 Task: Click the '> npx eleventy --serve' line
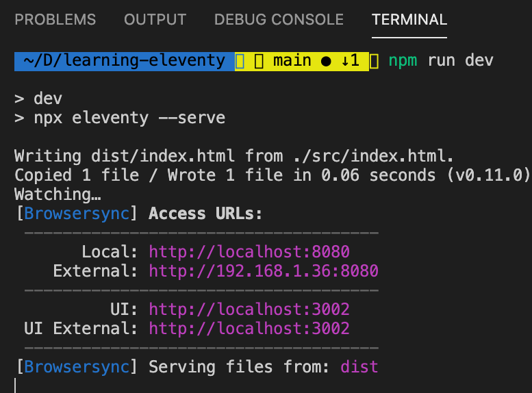[x=120, y=118]
